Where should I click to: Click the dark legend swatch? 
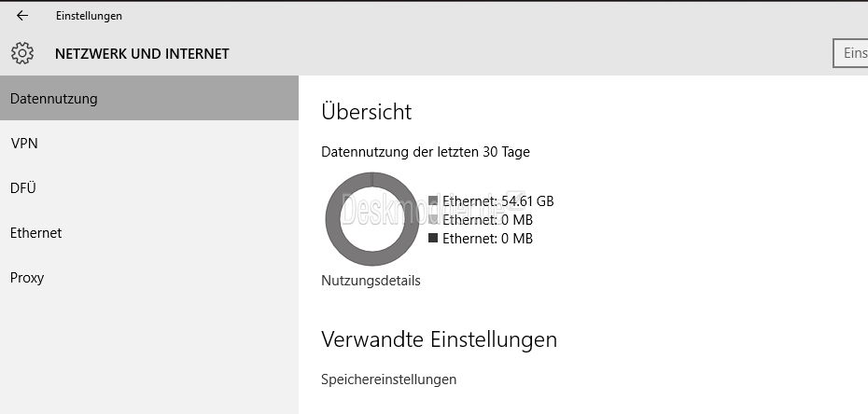(x=433, y=238)
